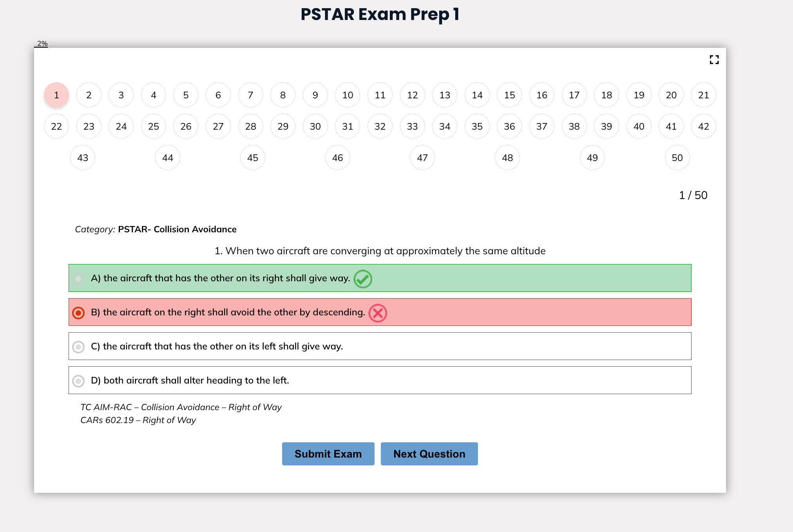Jump to question 47

(x=422, y=157)
